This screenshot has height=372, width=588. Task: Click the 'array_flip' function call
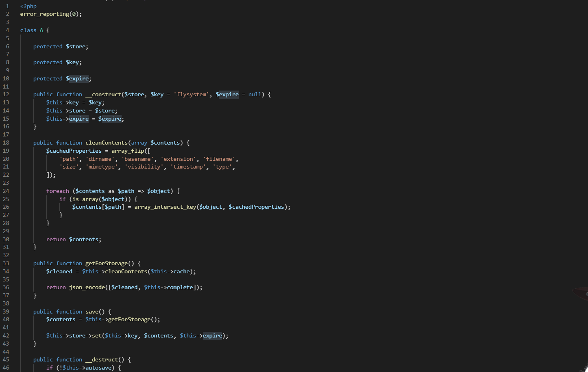[x=128, y=151]
